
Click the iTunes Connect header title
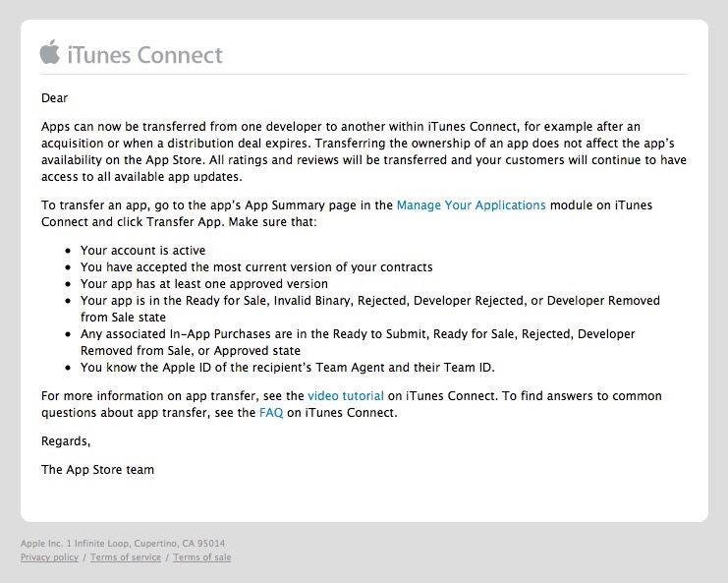[144, 55]
